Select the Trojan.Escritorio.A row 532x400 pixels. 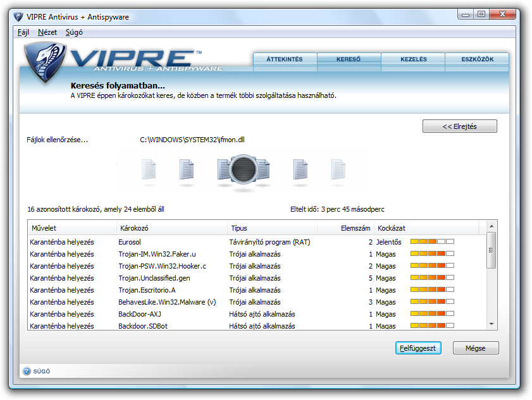pos(257,290)
